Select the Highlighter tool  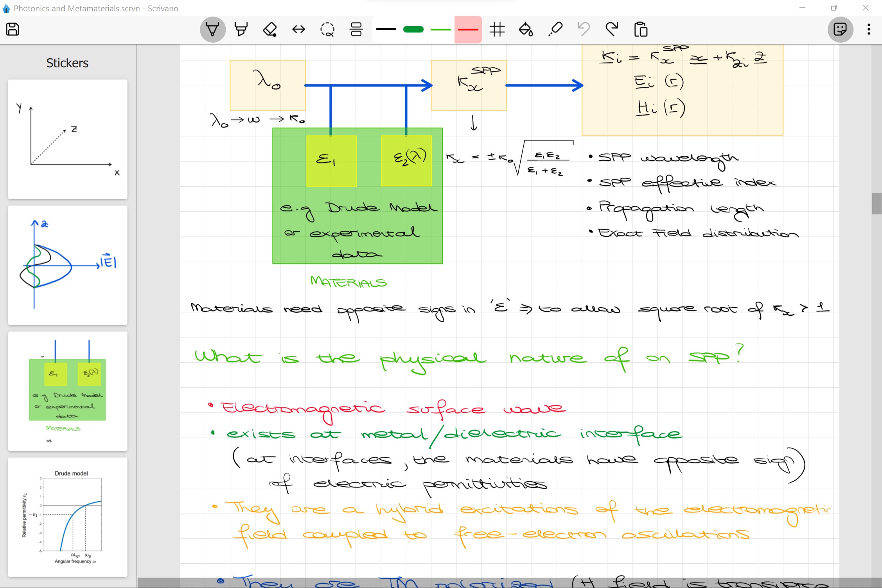pyautogui.click(x=241, y=29)
